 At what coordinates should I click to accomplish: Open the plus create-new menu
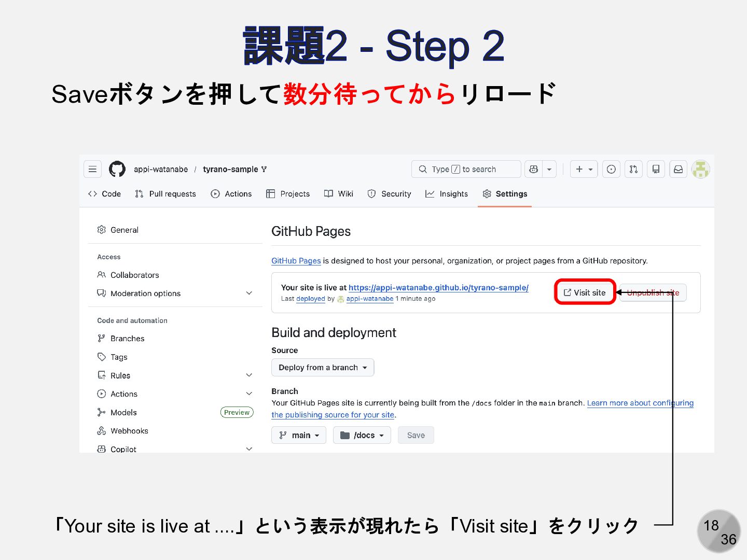tap(584, 169)
